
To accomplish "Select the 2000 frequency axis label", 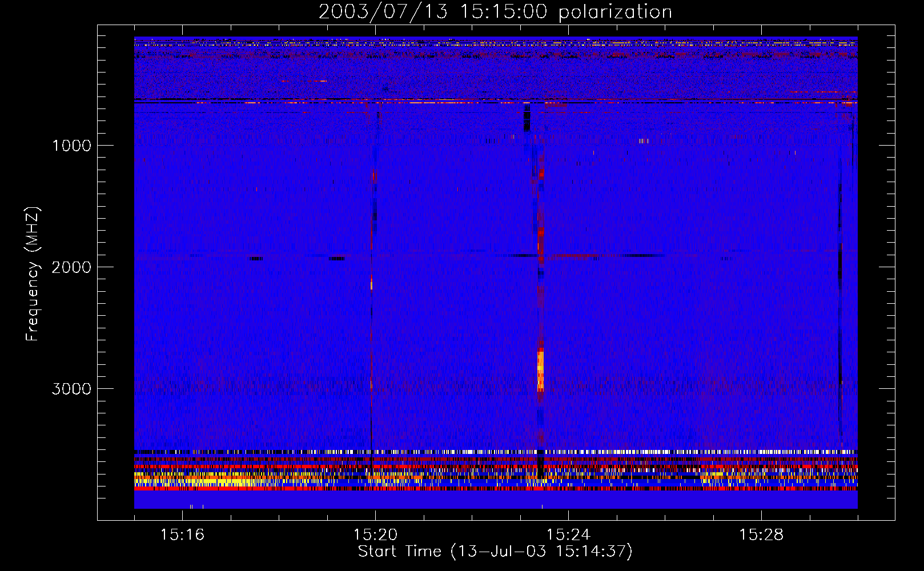I will pos(71,267).
